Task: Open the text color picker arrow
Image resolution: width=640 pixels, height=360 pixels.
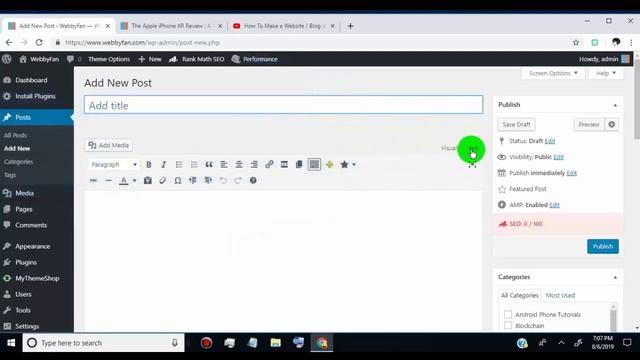Action: click(x=134, y=180)
